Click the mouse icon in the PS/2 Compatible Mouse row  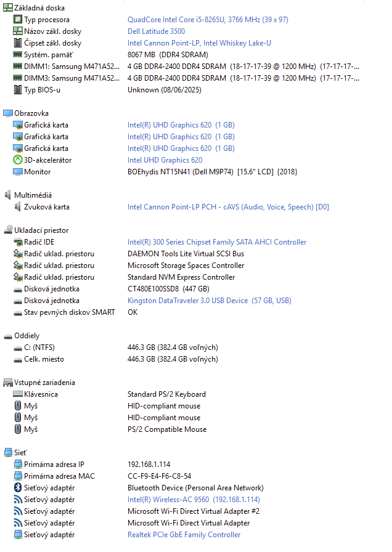pos(18,429)
